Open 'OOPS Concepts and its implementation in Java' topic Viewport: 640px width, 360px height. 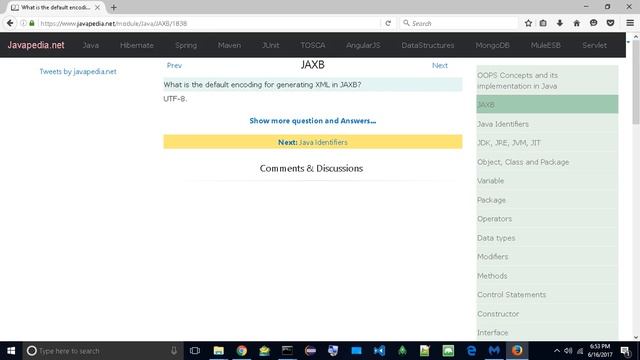tap(547, 80)
